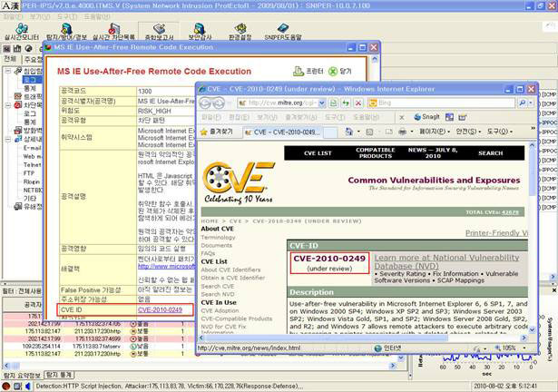Image resolution: width=558 pixels, height=392 pixels.
Task: Click the IE back/forward navigation buttons
Action: click(211, 103)
